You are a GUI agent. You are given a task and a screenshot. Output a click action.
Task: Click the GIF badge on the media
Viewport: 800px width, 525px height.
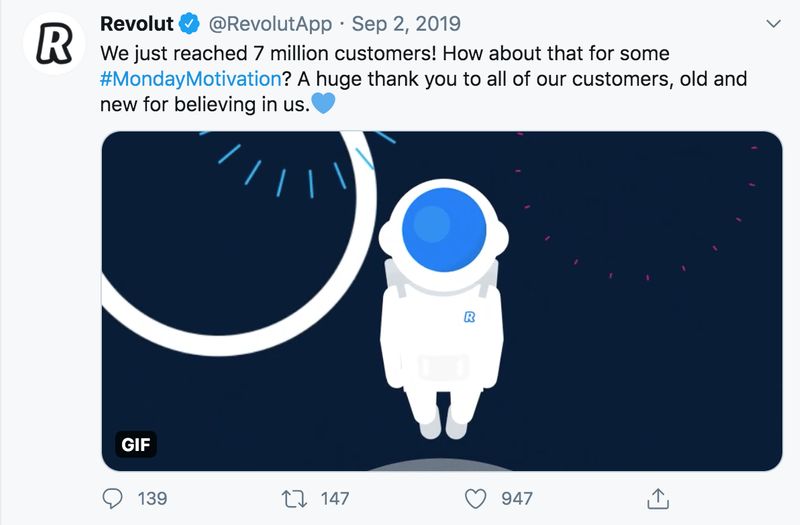pyautogui.click(x=135, y=444)
